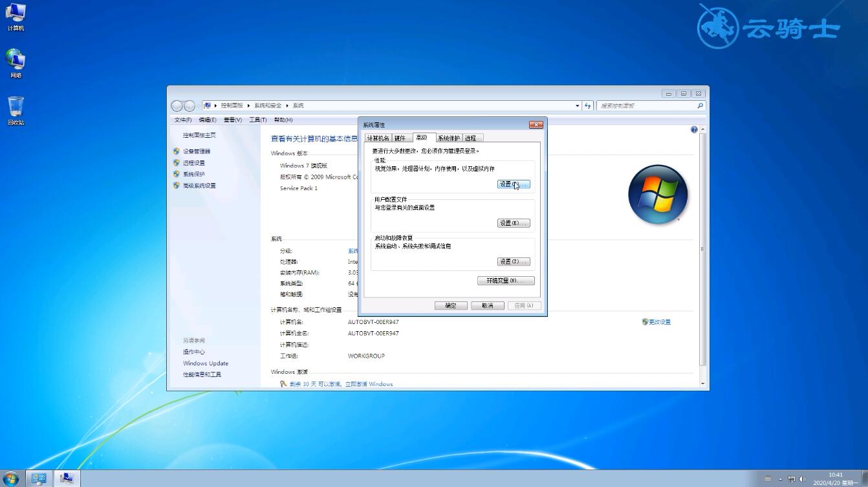Click the address bar refresh icon
The image size is (868, 487).
[588, 105]
